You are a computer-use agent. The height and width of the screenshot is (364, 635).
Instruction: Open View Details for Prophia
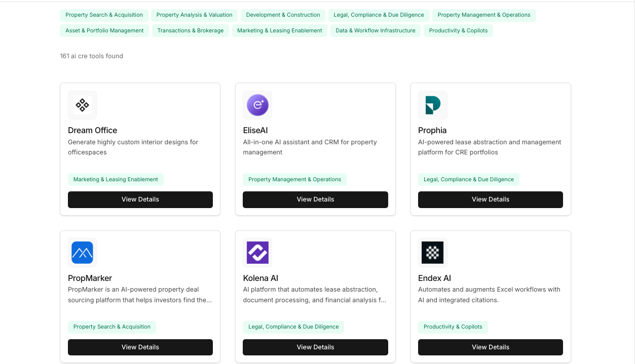[491, 199]
